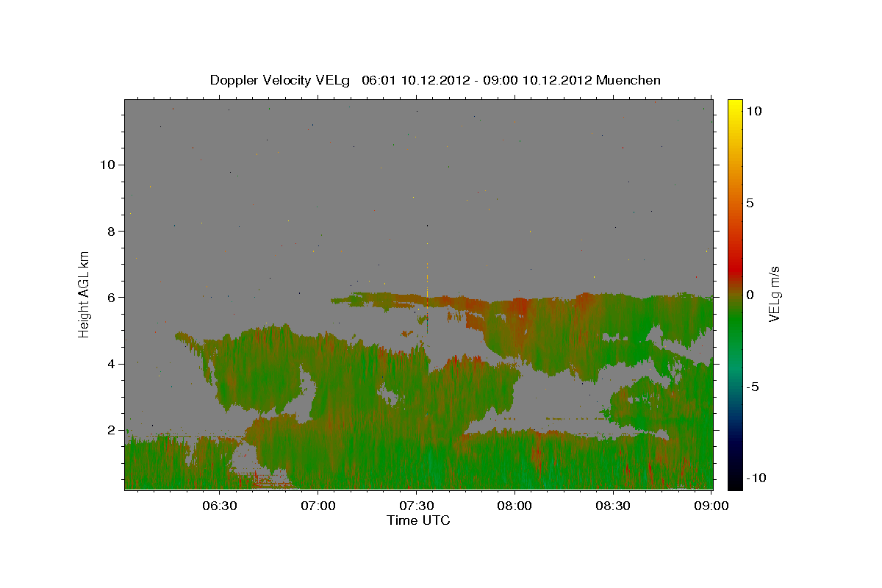Click the colorbar tick label 0
The width and height of the screenshot is (882, 588).
[750, 295]
